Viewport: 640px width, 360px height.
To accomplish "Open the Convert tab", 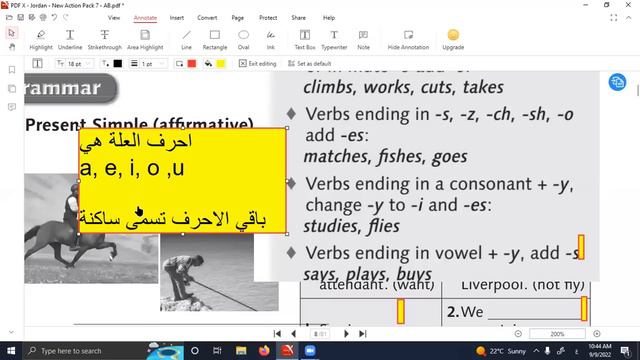I will point(207,18).
